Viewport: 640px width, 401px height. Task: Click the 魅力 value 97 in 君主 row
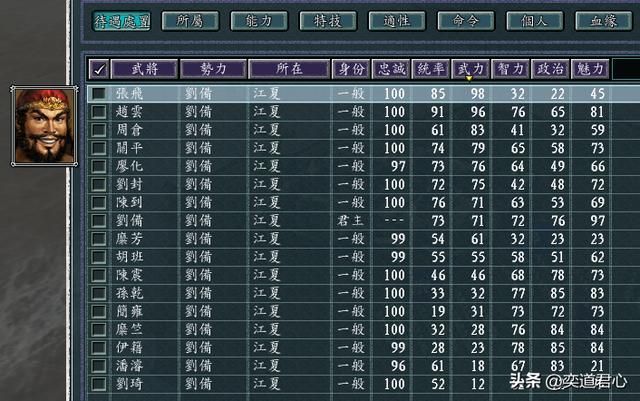pyautogui.click(x=598, y=221)
